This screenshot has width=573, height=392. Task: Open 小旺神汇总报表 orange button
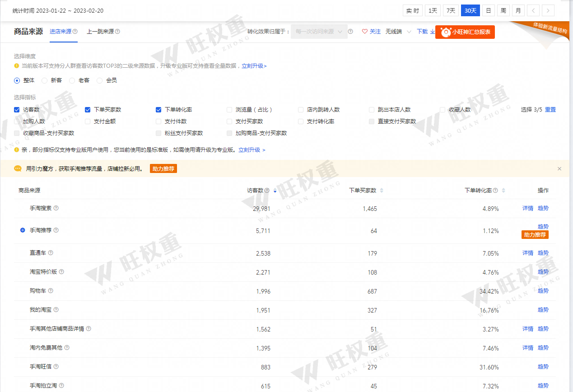(x=465, y=32)
